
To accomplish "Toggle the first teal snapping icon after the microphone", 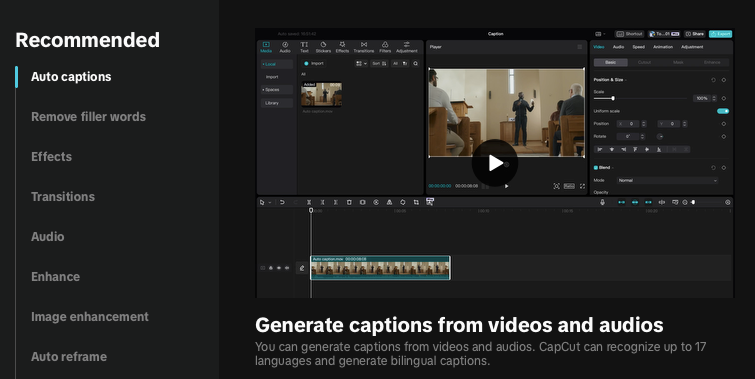I will (x=621, y=202).
